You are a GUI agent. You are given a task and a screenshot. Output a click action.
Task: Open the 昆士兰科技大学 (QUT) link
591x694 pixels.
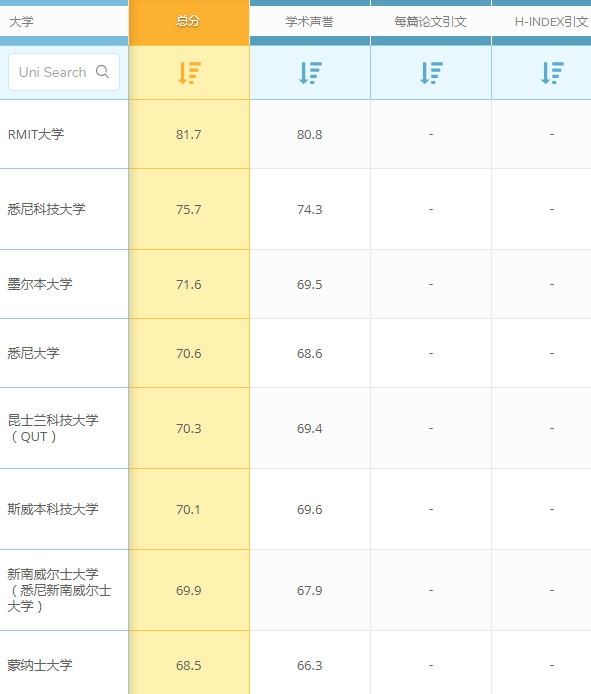(x=53, y=428)
